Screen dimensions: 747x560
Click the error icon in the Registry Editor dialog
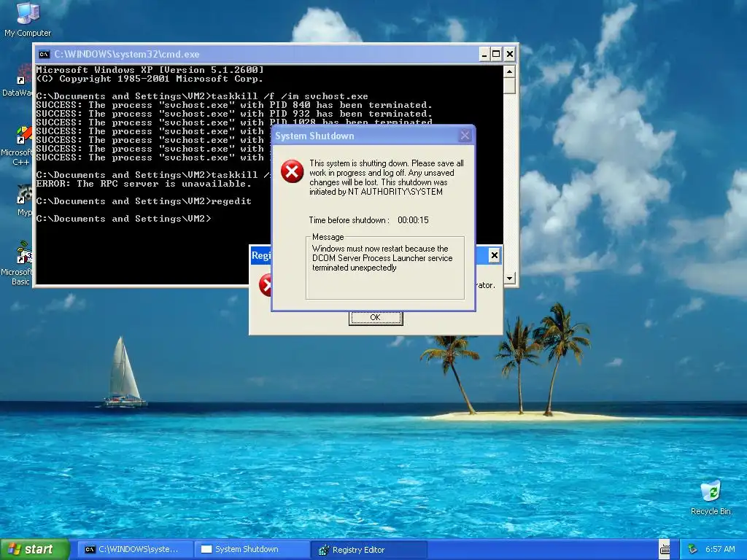(265, 285)
